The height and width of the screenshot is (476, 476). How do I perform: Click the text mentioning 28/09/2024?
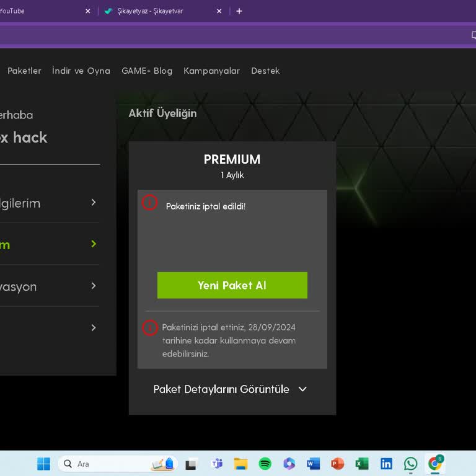point(229,340)
